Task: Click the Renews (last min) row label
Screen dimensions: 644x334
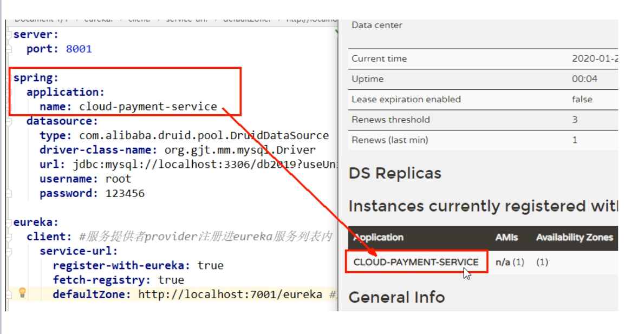Action: (390, 140)
